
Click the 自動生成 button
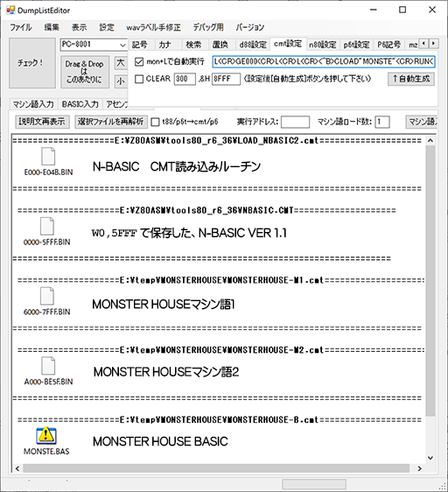point(411,79)
